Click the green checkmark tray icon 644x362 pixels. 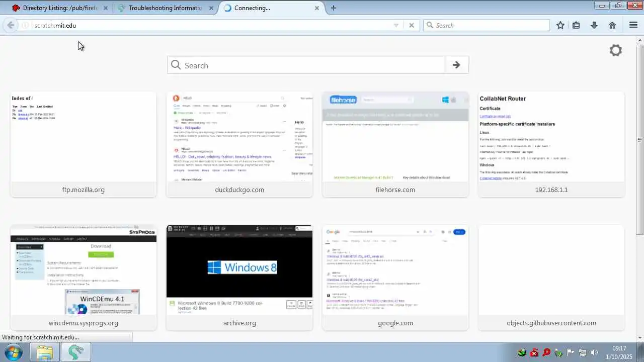coord(558,352)
